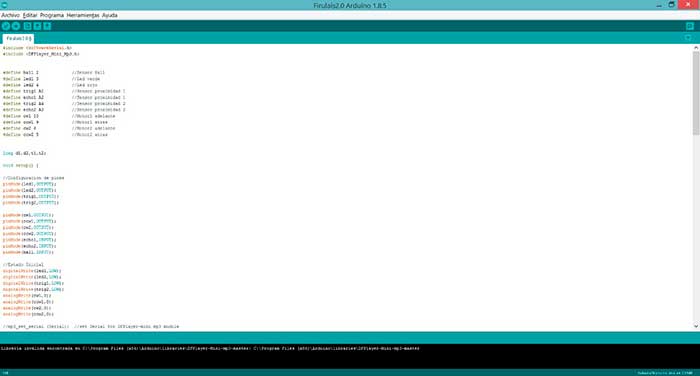Image resolution: width=700 pixels, height=376 pixels.
Task: Click the SoftwareSerial include line
Action: pyautogui.click(x=37, y=48)
